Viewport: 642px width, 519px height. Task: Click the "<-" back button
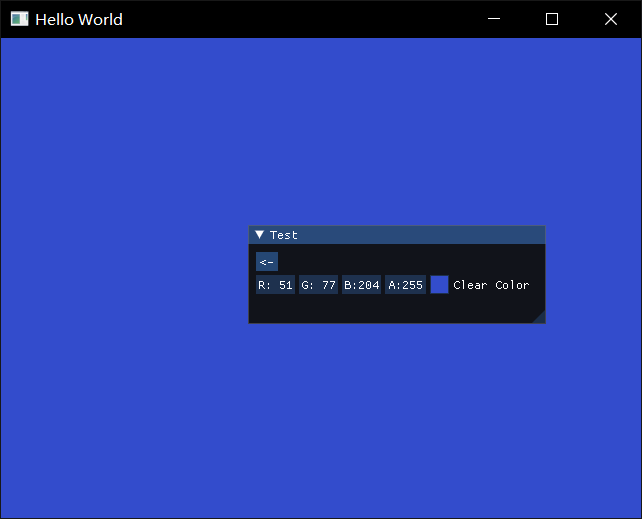(267, 262)
